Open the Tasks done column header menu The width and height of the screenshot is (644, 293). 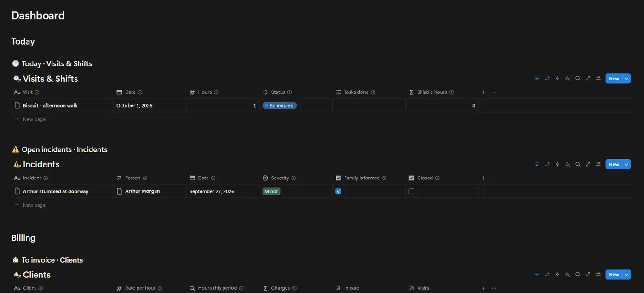[x=356, y=92]
